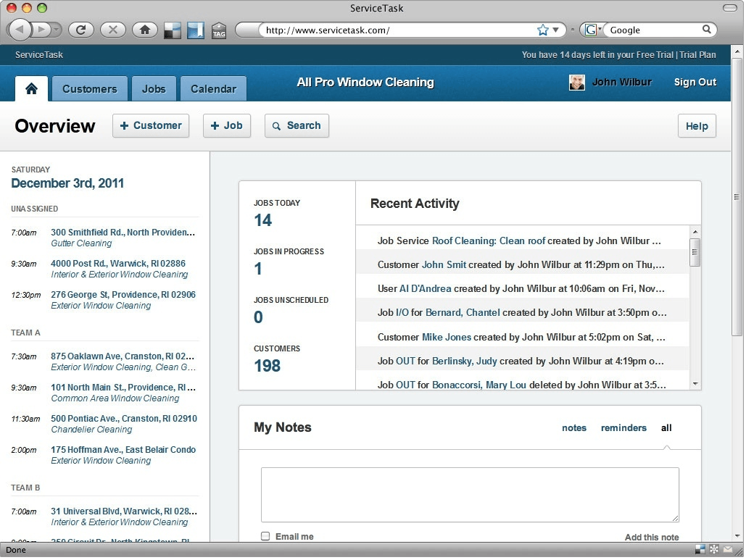Viewport: 746px width, 560px height.
Task: Click the Help button
Action: coord(696,125)
